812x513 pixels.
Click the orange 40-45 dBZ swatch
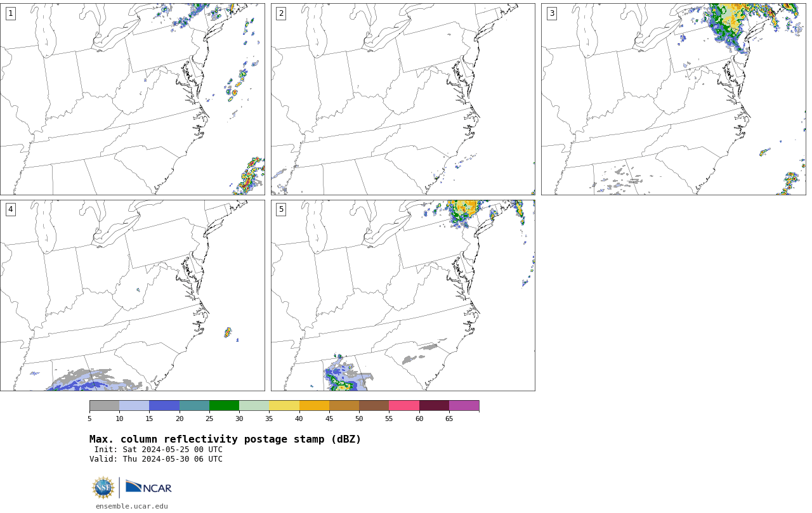coord(314,406)
